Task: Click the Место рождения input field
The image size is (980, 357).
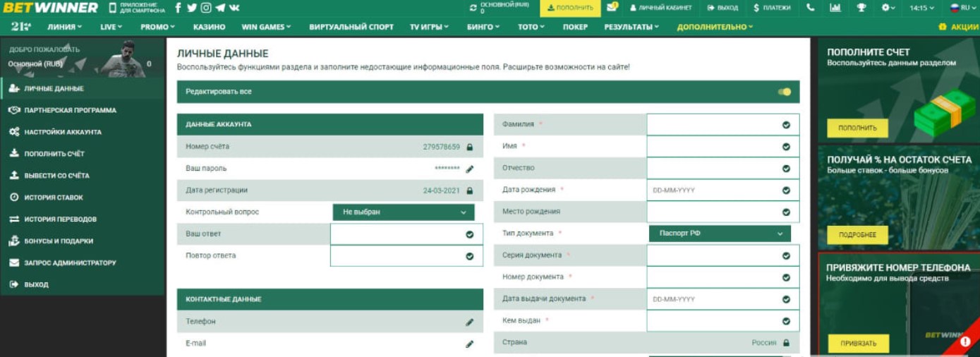Action: tap(723, 212)
